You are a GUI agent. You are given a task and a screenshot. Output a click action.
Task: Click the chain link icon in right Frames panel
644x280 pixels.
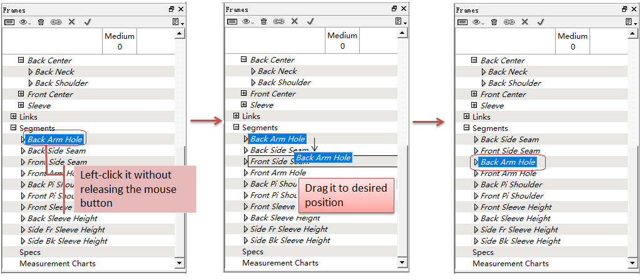[509, 22]
